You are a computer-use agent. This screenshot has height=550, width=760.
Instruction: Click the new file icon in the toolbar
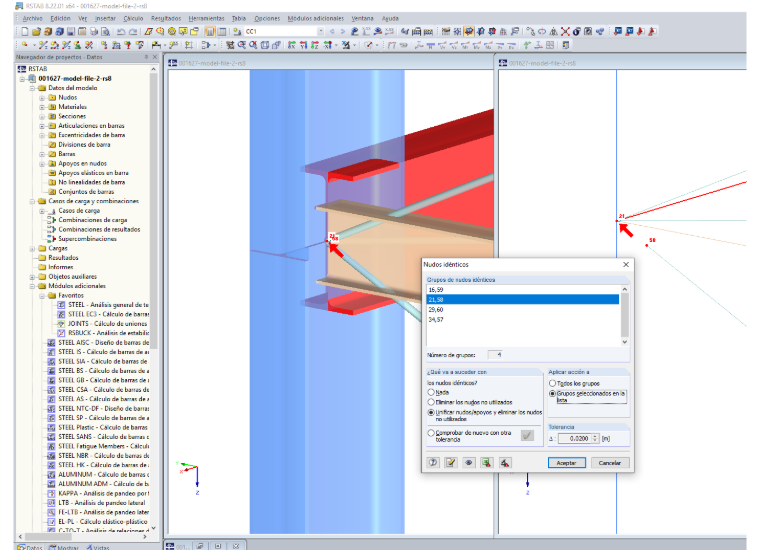(25, 31)
